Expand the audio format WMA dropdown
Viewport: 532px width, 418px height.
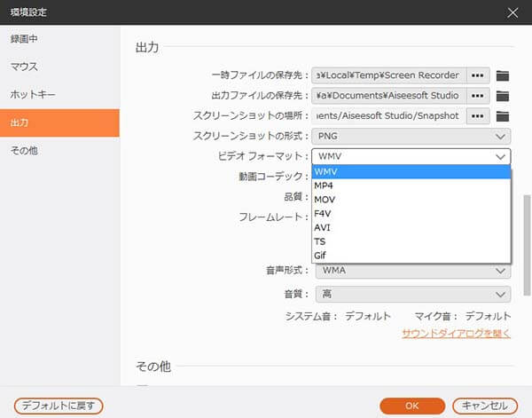413,271
